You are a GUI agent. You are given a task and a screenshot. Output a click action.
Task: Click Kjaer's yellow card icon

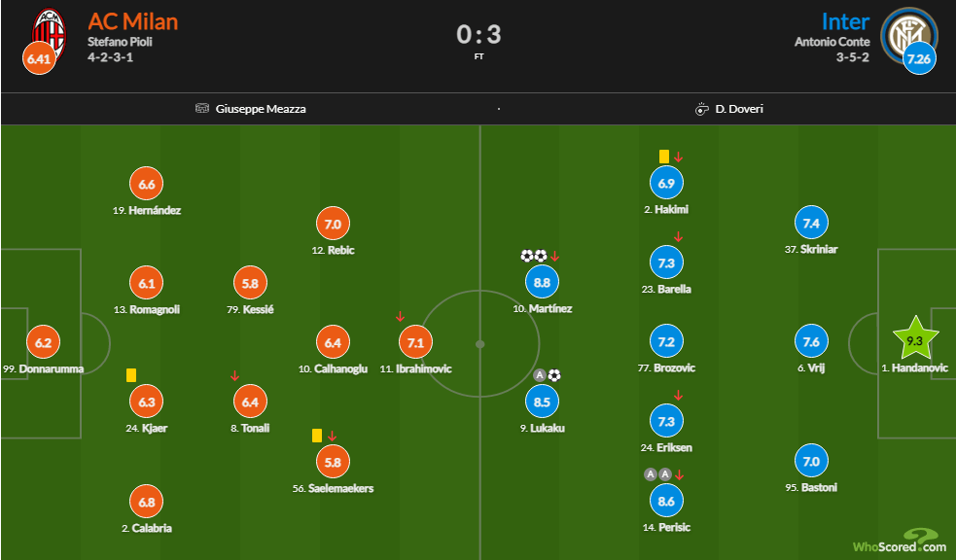(130, 374)
